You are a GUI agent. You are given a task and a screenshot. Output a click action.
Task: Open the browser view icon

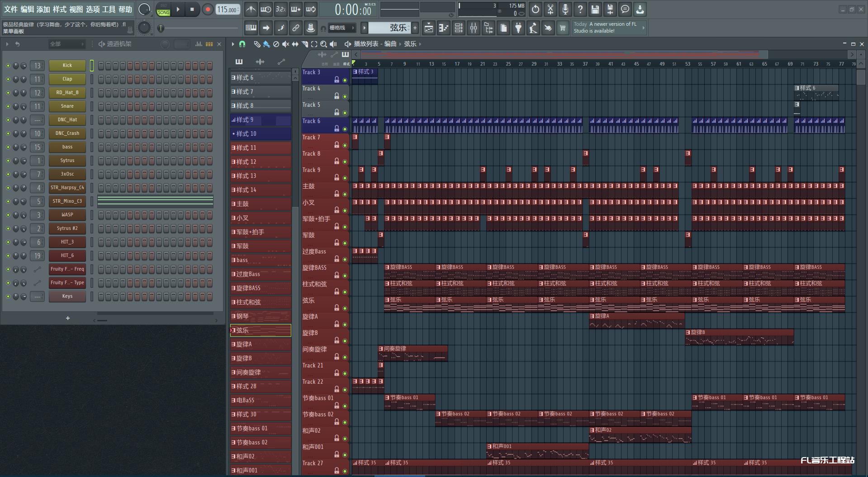click(x=489, y=28)
